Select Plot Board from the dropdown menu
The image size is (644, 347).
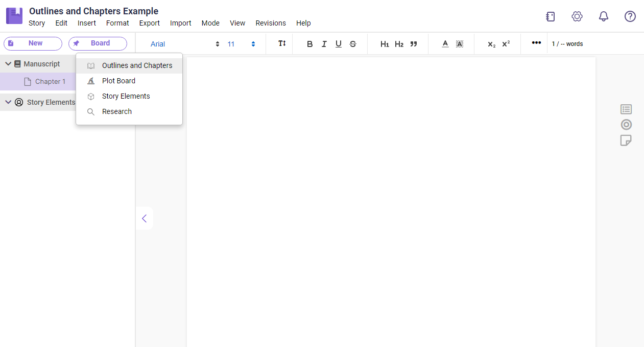click(x=118, y=81)
